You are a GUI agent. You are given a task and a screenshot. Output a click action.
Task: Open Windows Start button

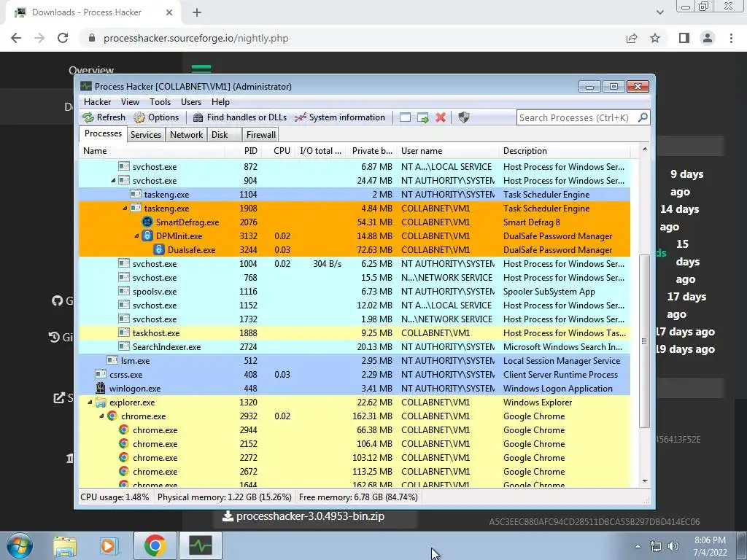click(x=19, y=545)
